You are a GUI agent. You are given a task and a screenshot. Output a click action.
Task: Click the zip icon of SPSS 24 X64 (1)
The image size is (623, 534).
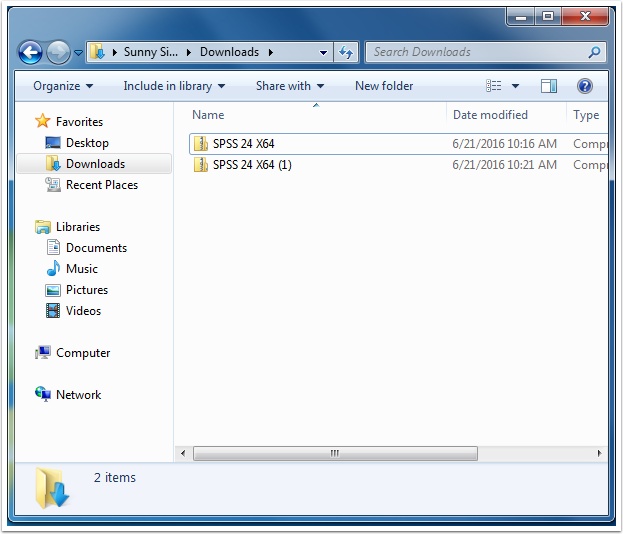(x=201, y=164)
